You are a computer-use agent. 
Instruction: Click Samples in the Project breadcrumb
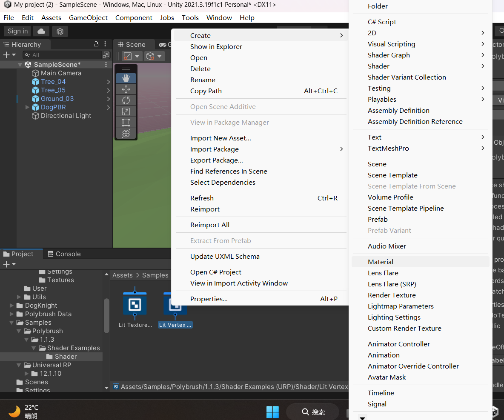pyautogui.click(x=155, y=275)
